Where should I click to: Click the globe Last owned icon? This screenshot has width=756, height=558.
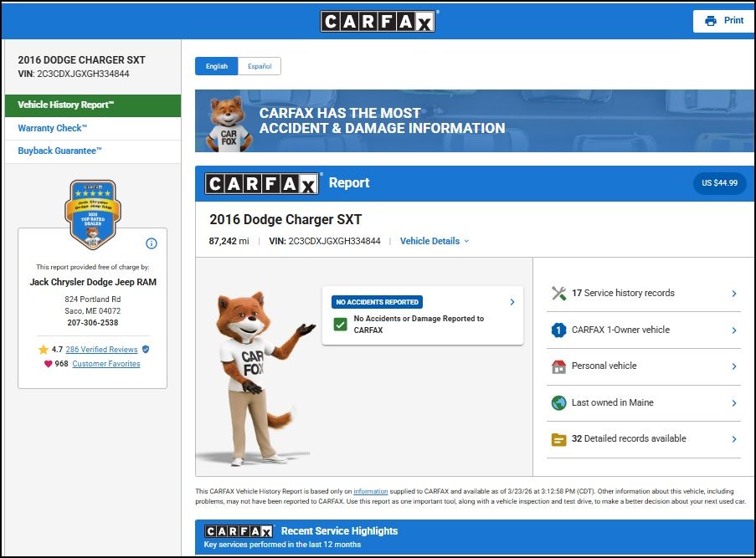[559, 403]
